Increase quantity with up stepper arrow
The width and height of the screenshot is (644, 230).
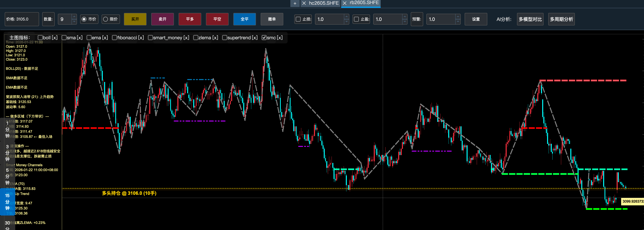(74, 17)
